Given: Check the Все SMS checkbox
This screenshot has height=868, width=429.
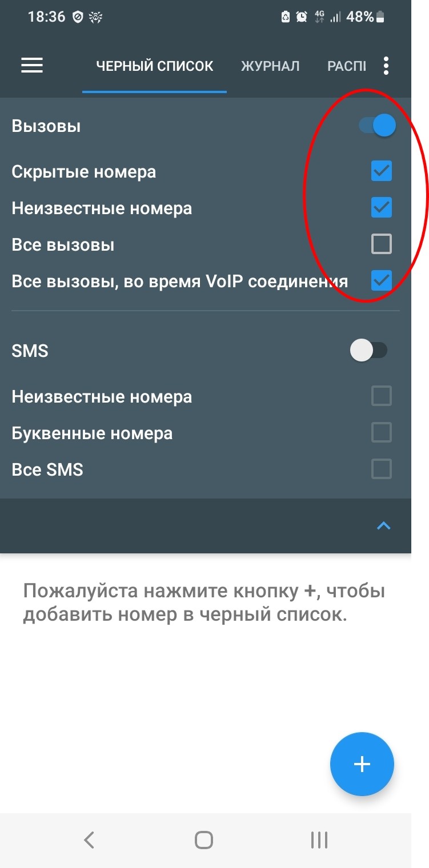Looking at the screenshot, I should (x=382, y=469).
